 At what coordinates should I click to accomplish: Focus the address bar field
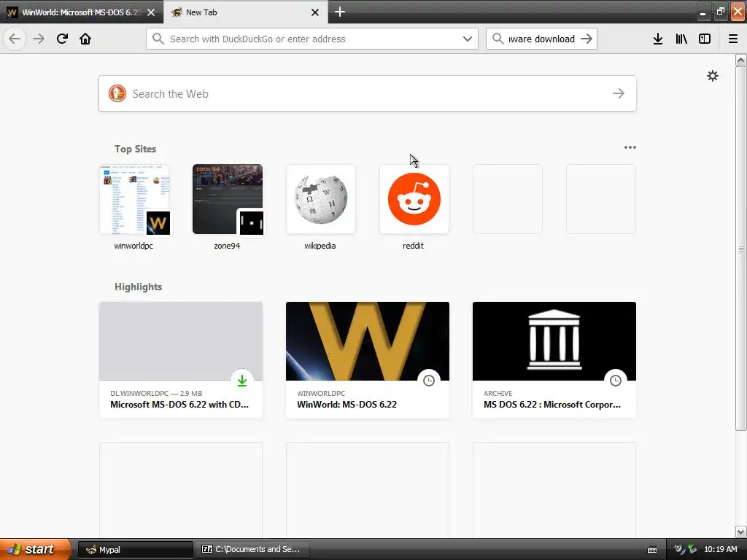(x=312, y=39)
